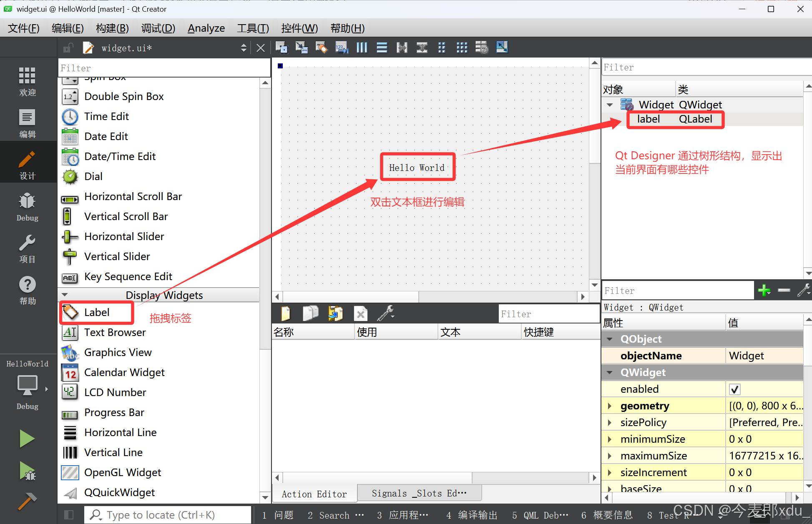Click the Adjust Size toolbar icon
The width and height of the screenshot is (812, 524).
pos(502,48)
